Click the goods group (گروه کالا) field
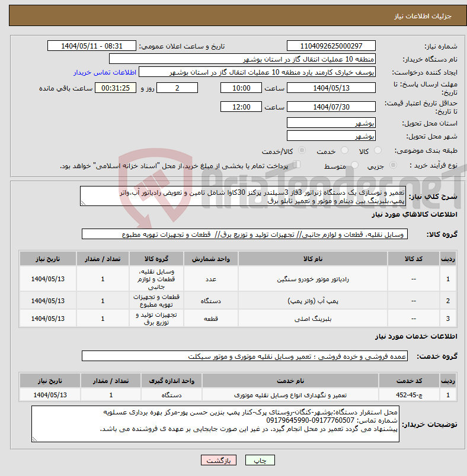 tap(245, 234)
